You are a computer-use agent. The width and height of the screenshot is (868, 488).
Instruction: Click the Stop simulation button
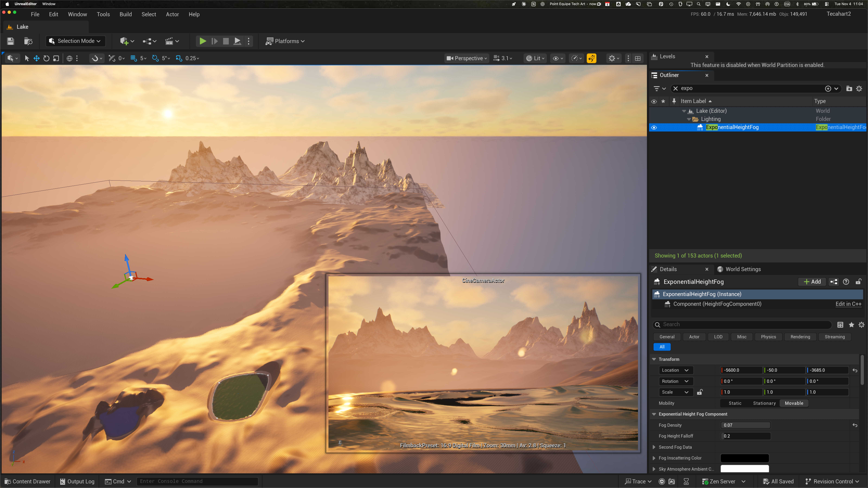[226, 41]
